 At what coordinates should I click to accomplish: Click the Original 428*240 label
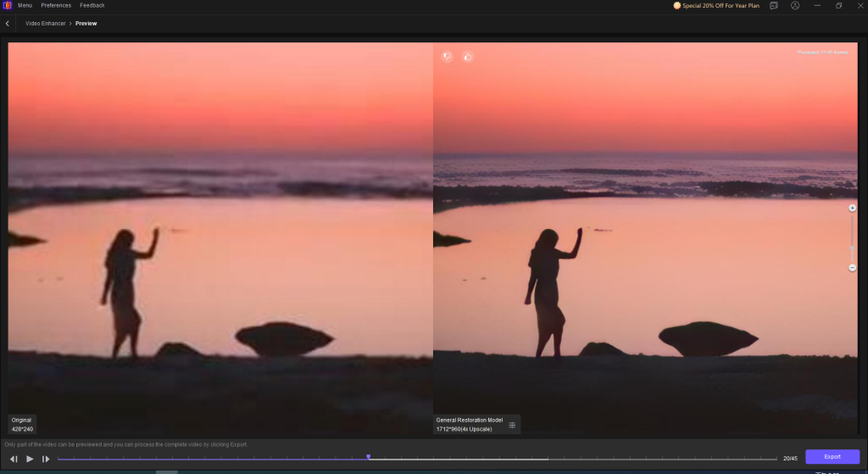[22, 425]
